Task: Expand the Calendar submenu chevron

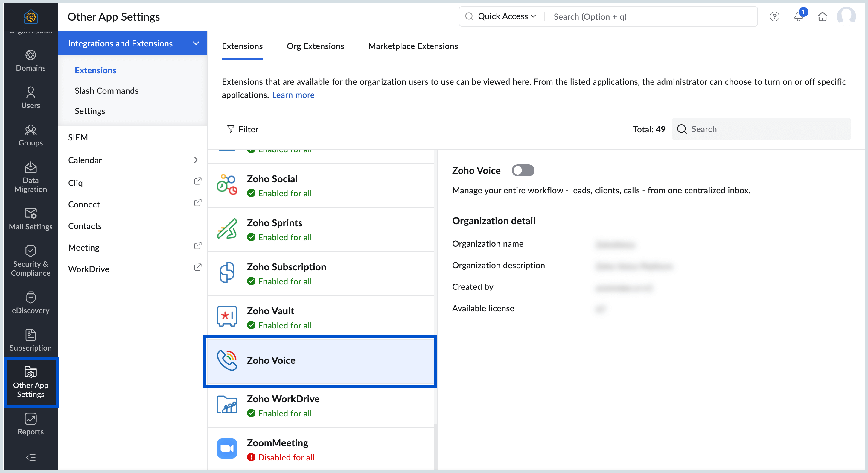Action: tap(196, 160)
